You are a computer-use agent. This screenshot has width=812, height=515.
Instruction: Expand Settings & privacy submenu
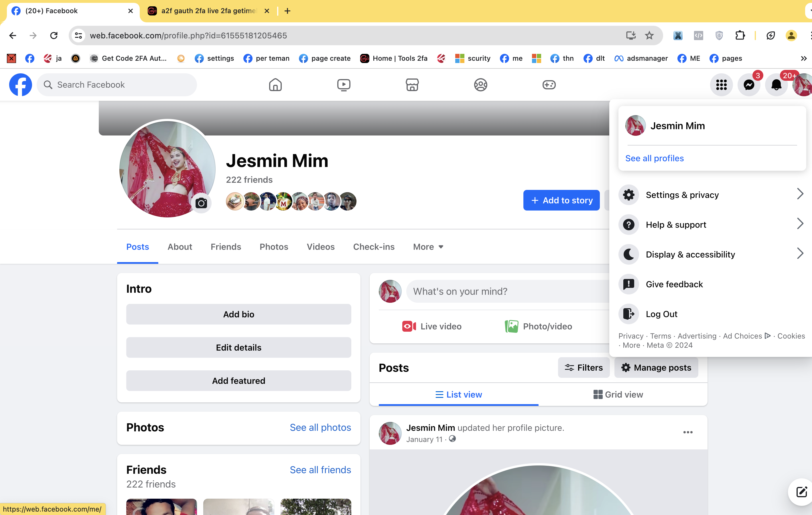pyautogui.click(x=712, y=194)
